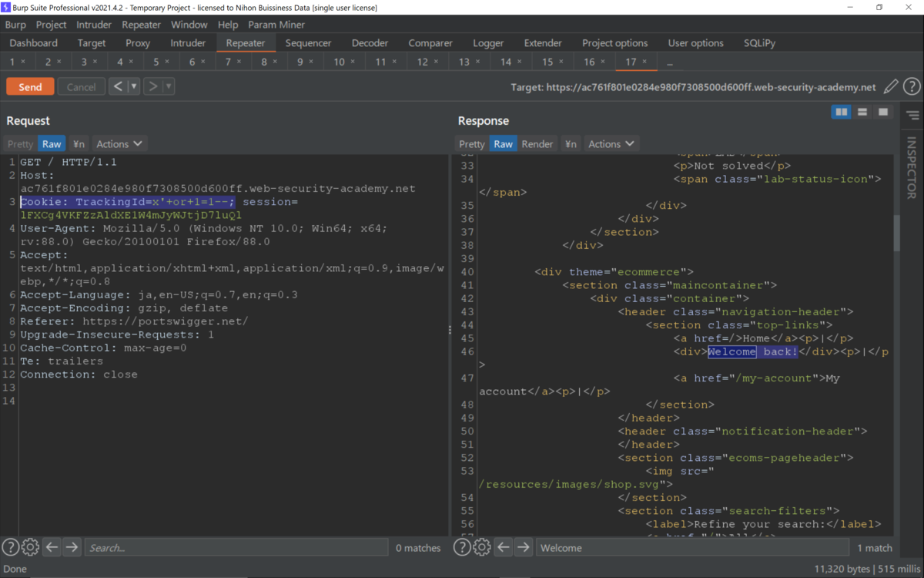Open request search help icon
Image resolution: width=924 pixels, height=578 pixels.
tap(10, 547)
